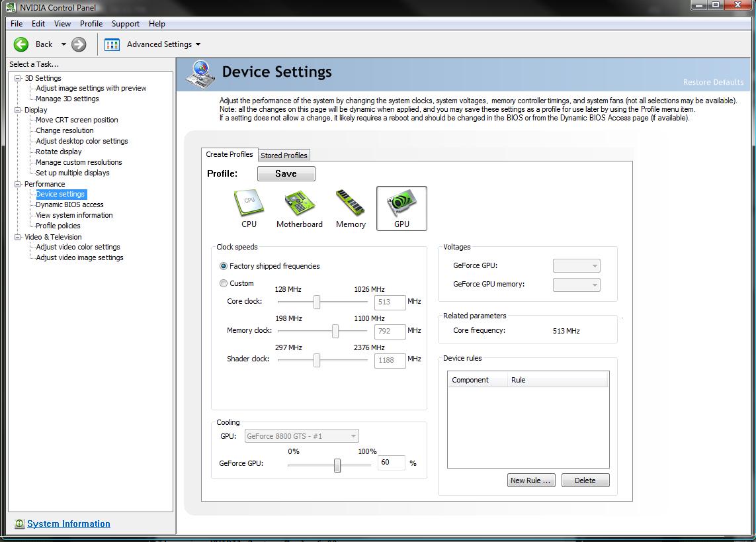Open Adjust video color settings
Viewport: 756px width, 542px height.
point(78,248)
